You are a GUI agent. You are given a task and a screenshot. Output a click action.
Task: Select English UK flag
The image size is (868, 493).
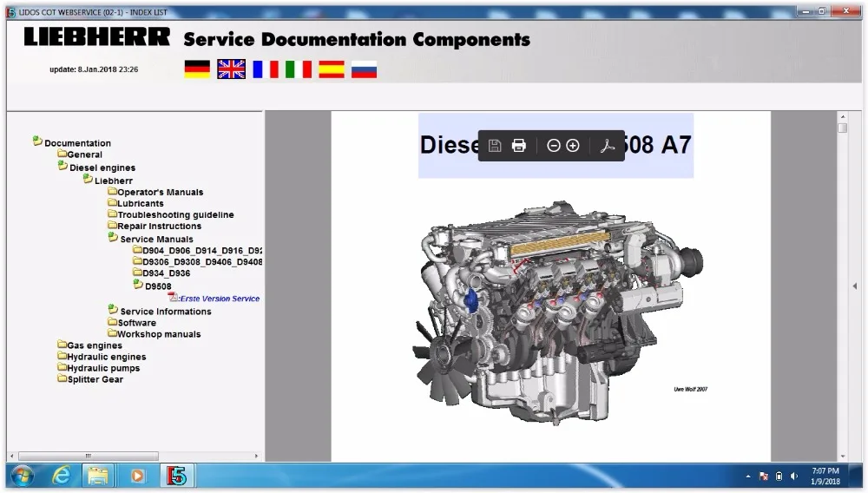tap(231, 69)
